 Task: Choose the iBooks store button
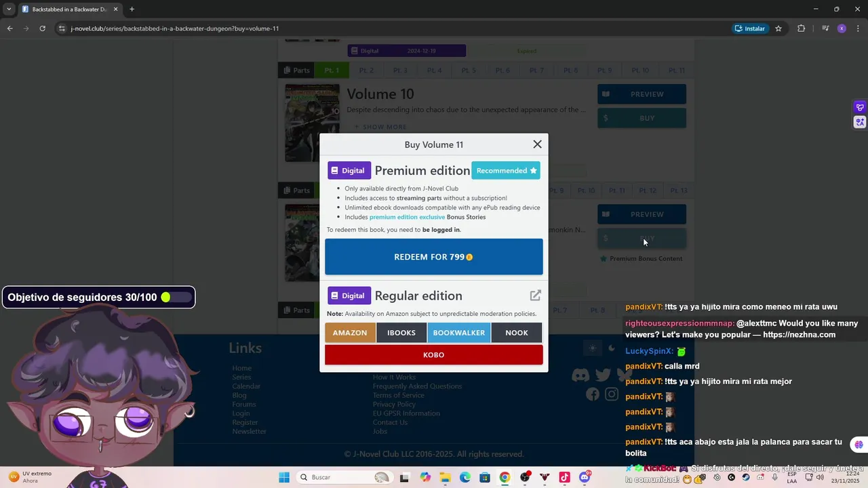click(401, 333)
